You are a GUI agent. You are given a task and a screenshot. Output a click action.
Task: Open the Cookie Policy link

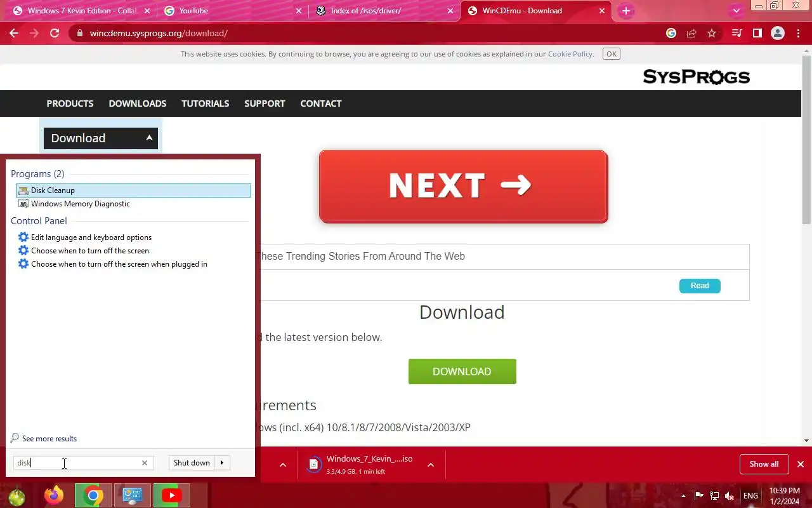click(x=570, y=54)
